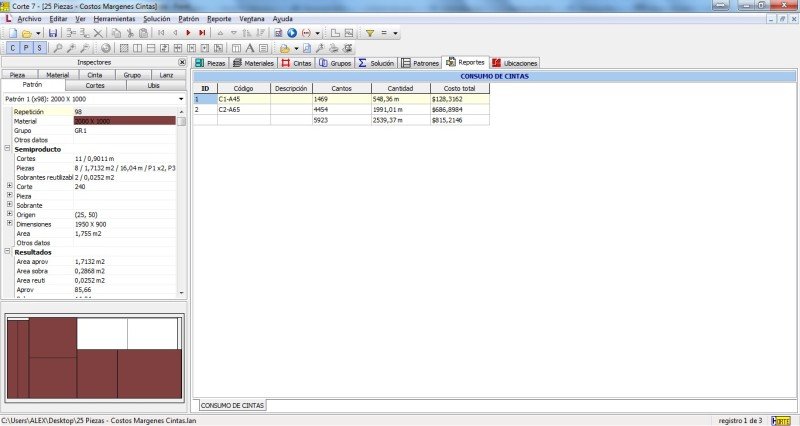Viewport: 800px width, 426px height.
Task: Click the blue Run optimization icon
Action: click(x=292, y=33)
